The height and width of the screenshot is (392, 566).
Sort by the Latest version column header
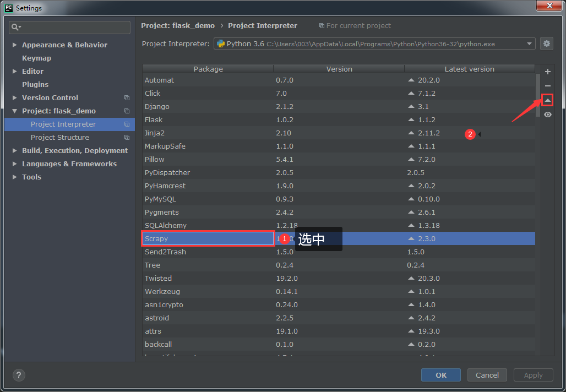click(x=470, y=69)
